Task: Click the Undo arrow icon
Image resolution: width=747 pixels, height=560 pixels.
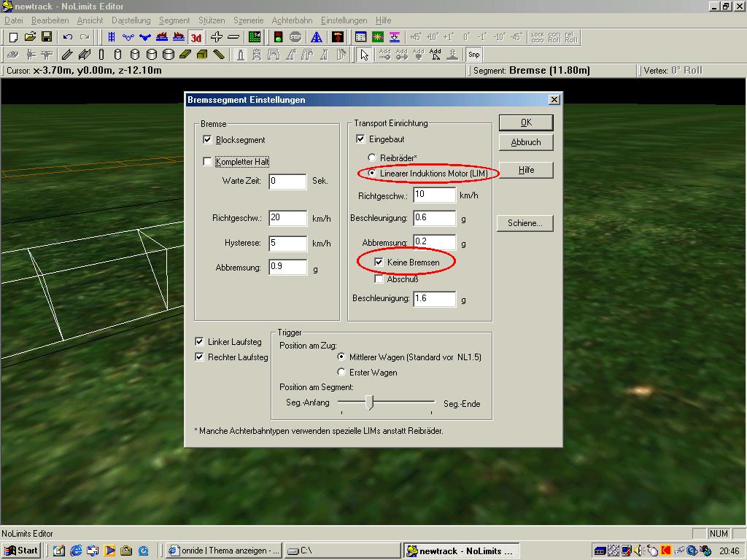Action: coord(68,36)
